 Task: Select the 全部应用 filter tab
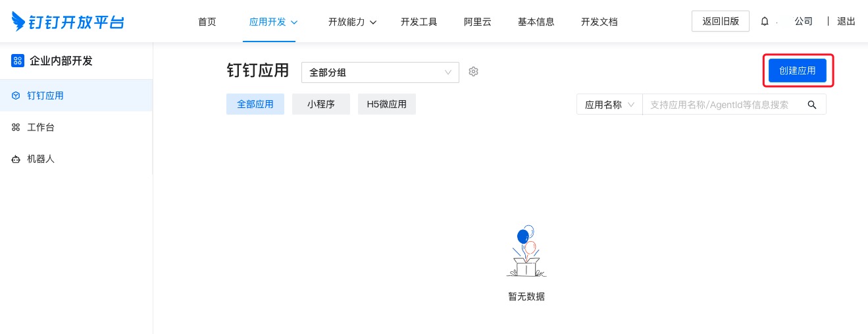click(255, 104)
